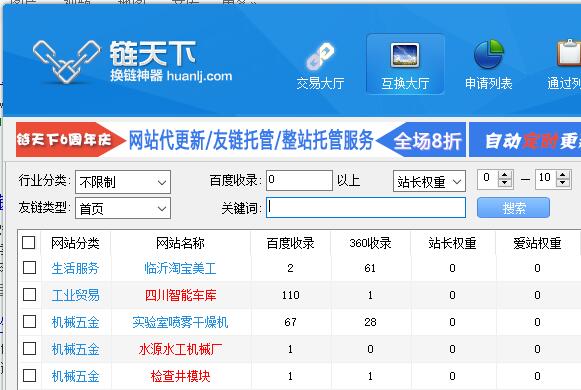Click the 全场8折 discount banner
Image resolution: width=581 pixels, height=390 pixels.
tap(422, 140)
